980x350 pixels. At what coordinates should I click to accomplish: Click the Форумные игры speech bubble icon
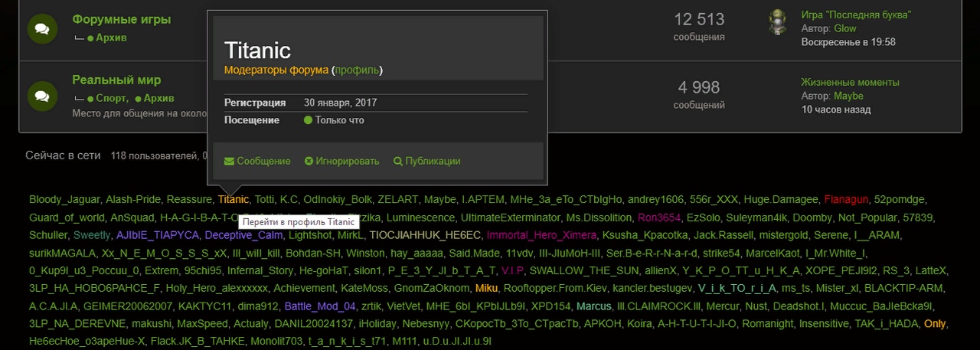click(42, 28)
